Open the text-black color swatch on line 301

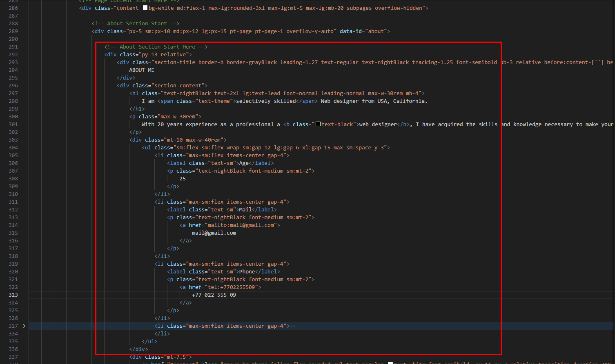318,124
